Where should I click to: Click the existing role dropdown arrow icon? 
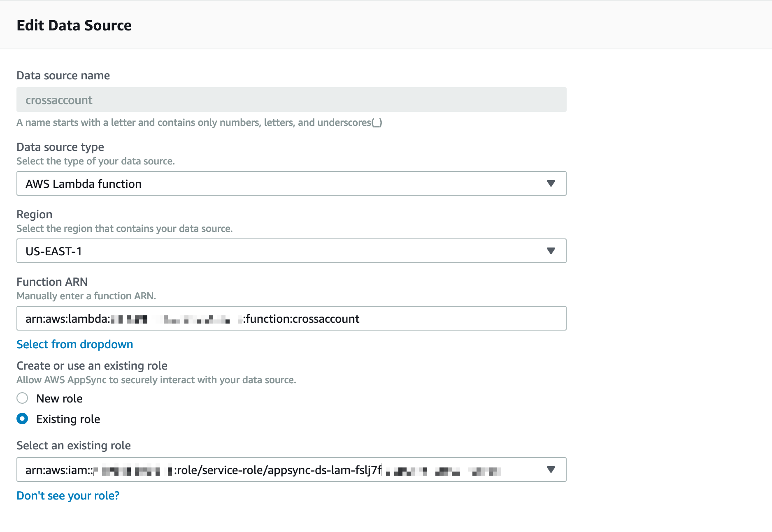[551, 470]
